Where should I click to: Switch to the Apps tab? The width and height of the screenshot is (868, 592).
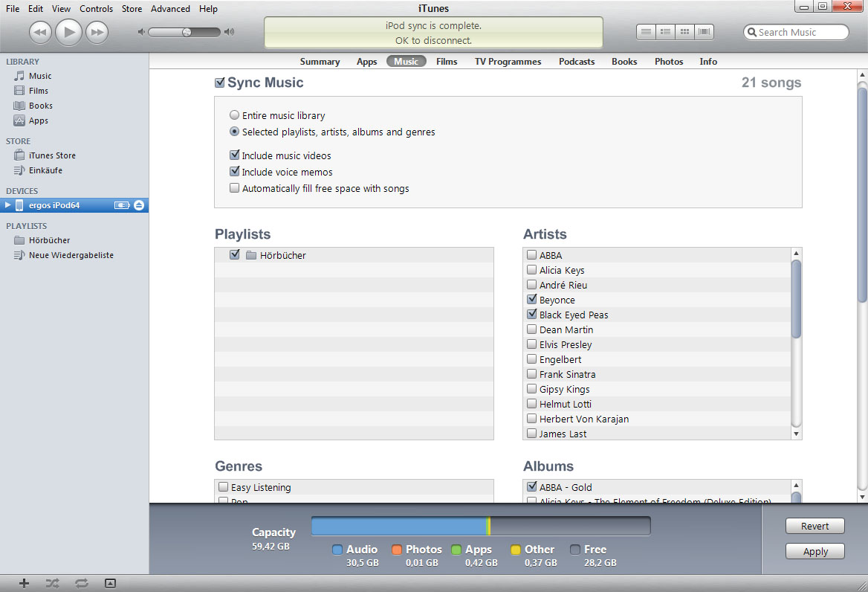point(366,62)
